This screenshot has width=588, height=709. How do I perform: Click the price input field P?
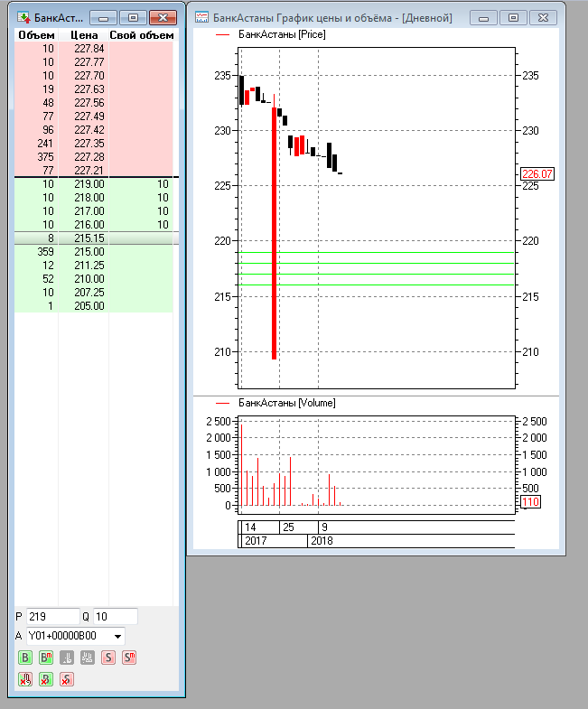click(x=53, y=617)
